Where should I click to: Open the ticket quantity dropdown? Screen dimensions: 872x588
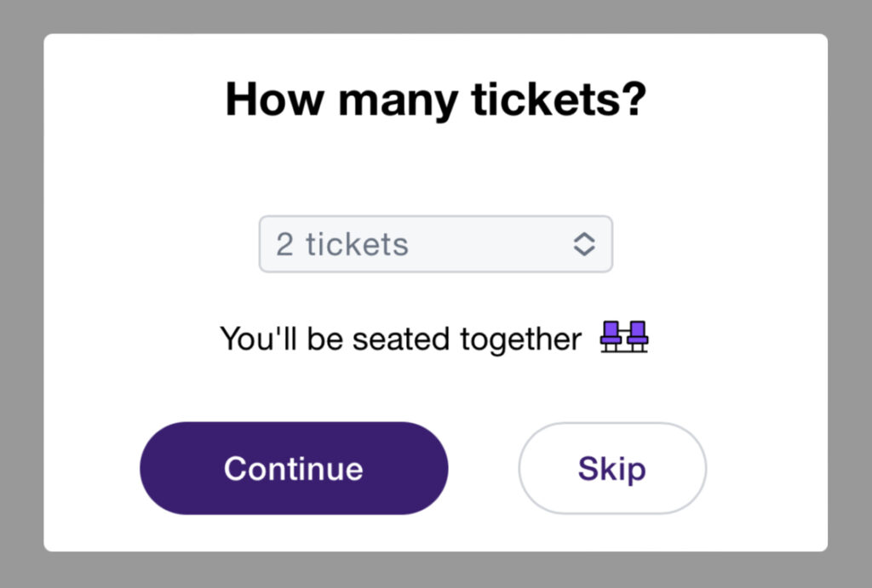pos(435,244)
